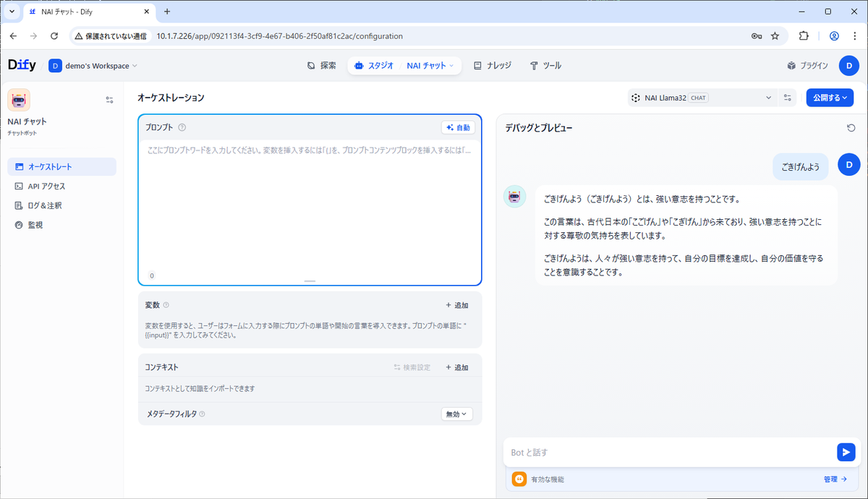868x499 pixels.
Task: Click the 自動 auto-generate prompt button
Action: point(459,127)
